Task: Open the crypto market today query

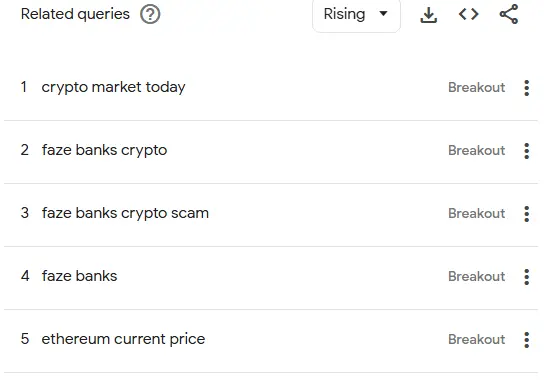Action: tap(113, 87)
